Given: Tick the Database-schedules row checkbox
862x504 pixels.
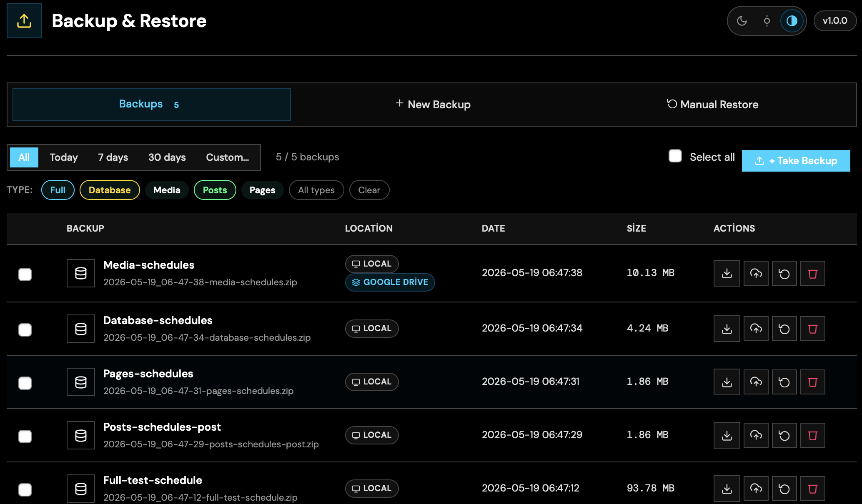Looking at the screenshot, I should coord(25,330).
